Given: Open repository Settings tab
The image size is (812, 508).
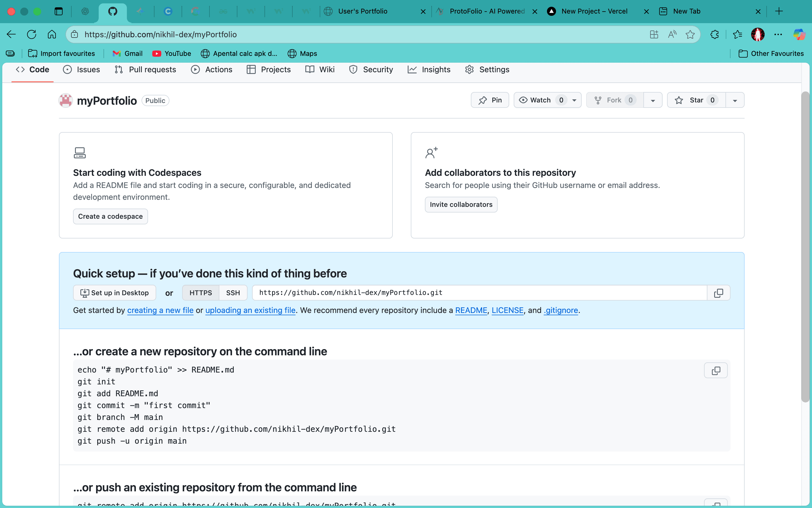Looking at the screenshot, I should point(487,69).
